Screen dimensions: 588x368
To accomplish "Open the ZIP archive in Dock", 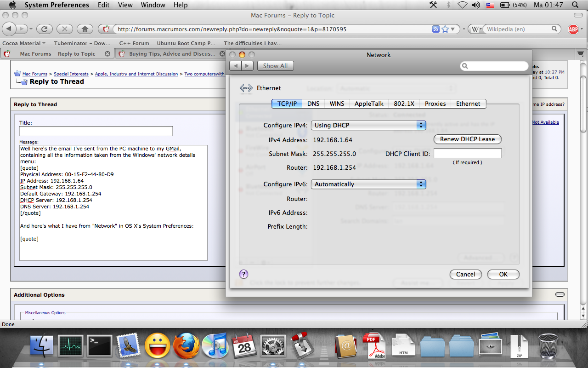I will pyautogui.click(x=519, y=345).
